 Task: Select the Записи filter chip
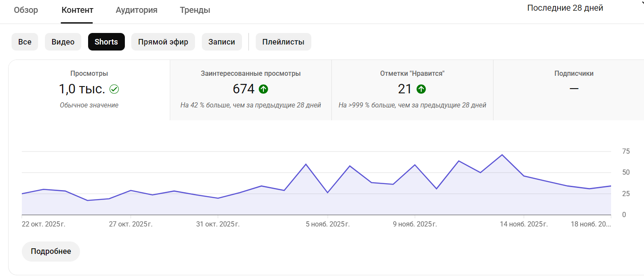pos(222,42)
